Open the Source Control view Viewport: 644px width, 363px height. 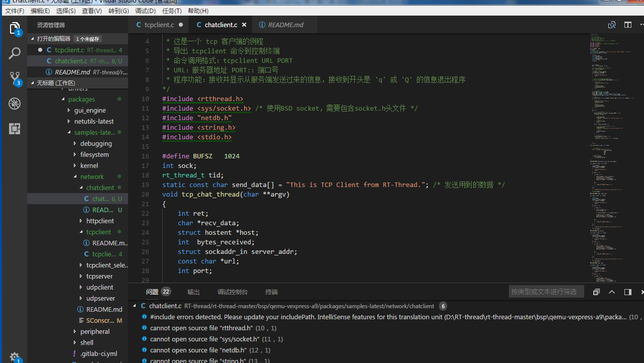[x=15, y=78]
